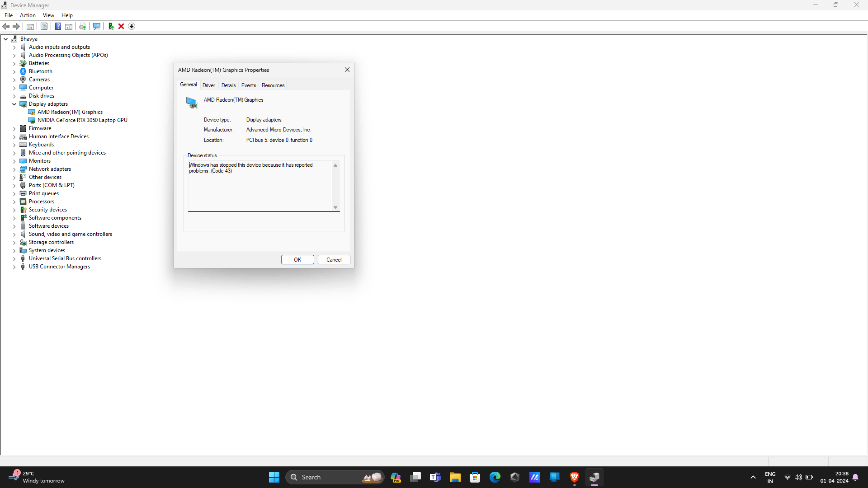This screenshot has height=488, width=868.
Task: Click the red X uninstall device icon
Action: pos(121,26)
